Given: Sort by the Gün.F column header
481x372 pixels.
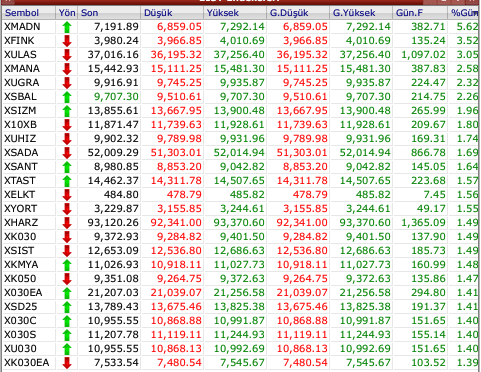Looking at the screenshot, I should pos(420,13).
